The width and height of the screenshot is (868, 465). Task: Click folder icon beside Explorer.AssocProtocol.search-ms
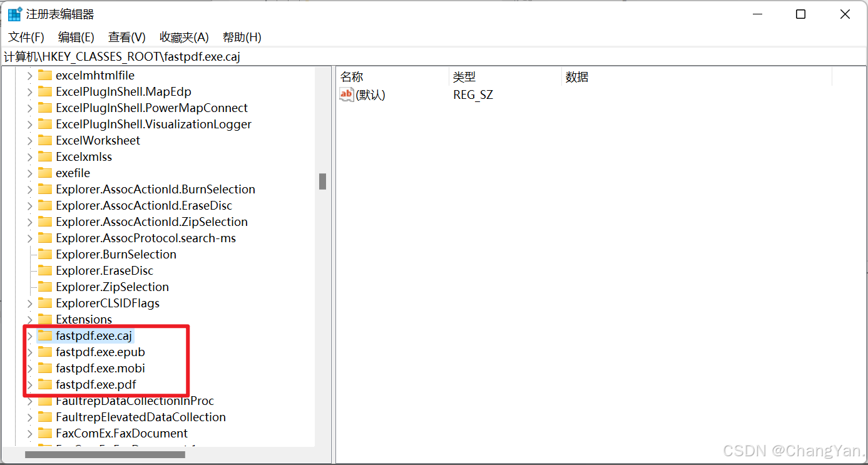point(45,238)
